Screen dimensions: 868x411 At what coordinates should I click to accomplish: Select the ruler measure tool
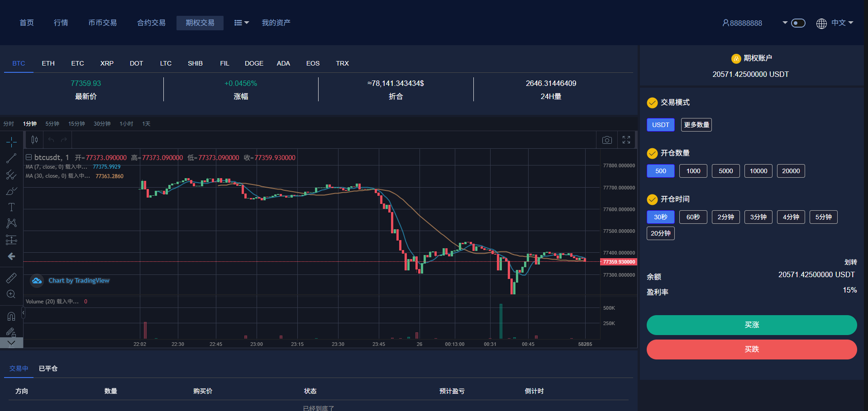point(11,278)
